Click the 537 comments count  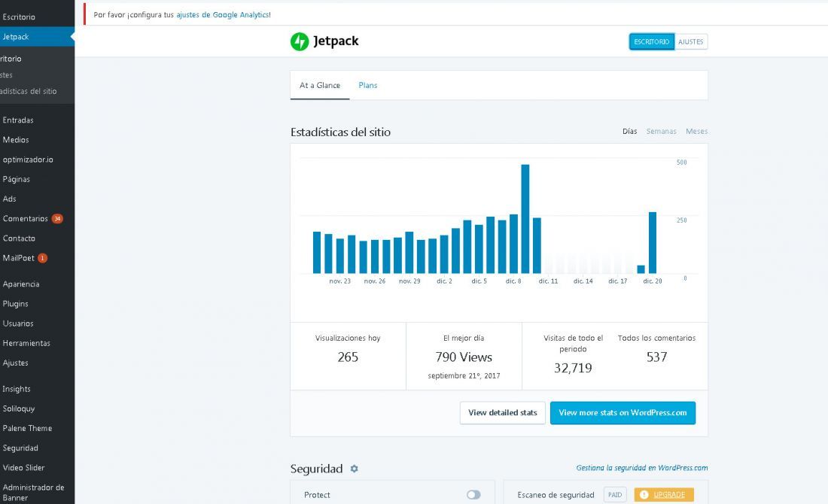tap(657, 357)
